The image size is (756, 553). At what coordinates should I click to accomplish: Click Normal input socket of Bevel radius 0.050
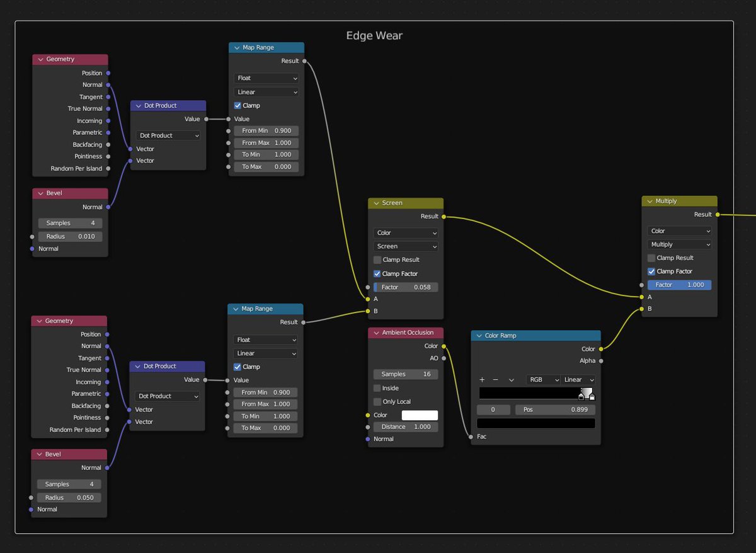point(31,510)
